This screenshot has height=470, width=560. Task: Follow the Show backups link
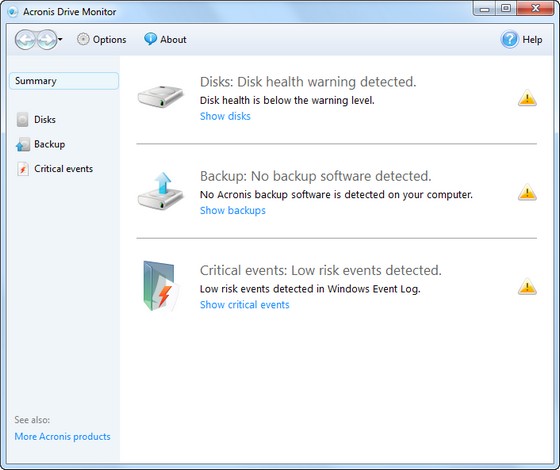[x=232, y=210]
